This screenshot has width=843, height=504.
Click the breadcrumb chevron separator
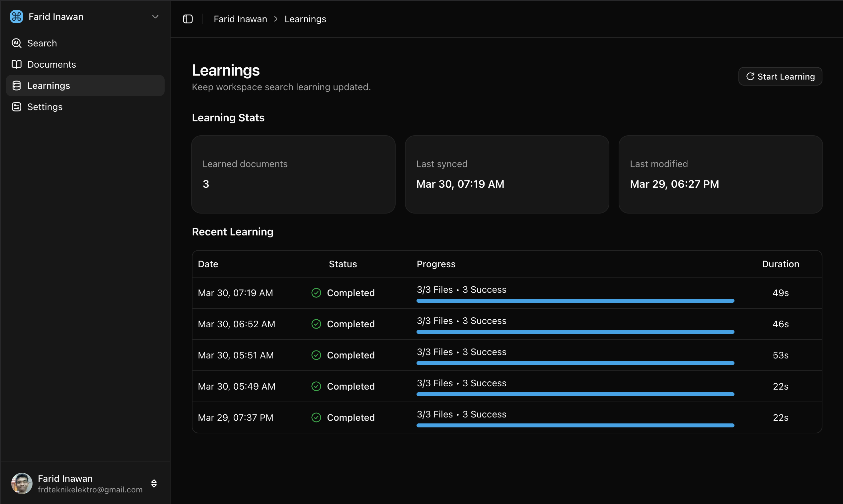click(276, 19)
